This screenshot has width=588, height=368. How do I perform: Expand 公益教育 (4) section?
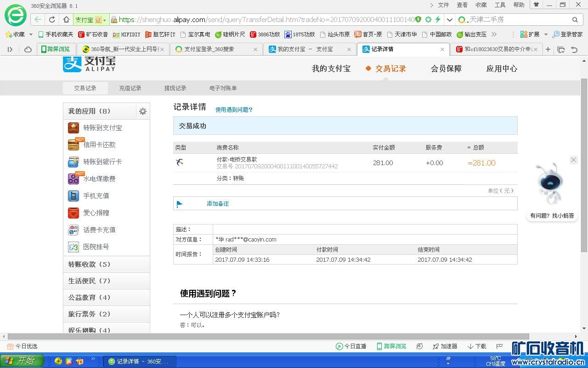point(107,297)
